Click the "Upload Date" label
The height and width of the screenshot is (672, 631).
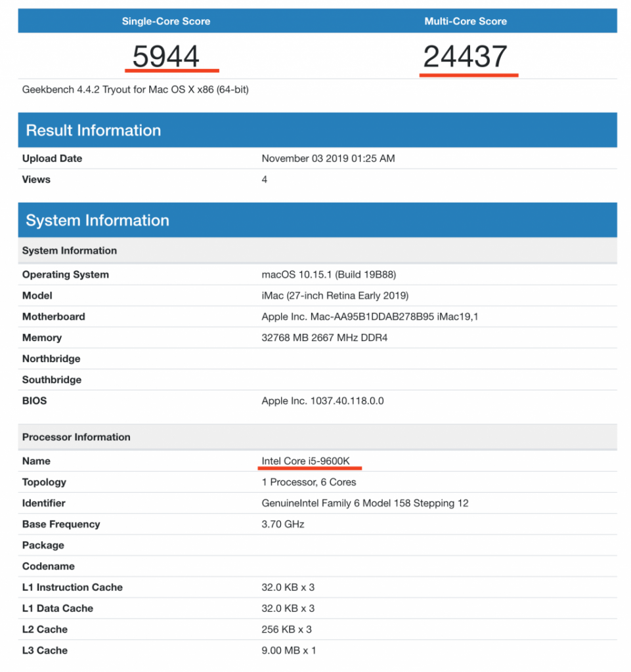pos(53,159)
